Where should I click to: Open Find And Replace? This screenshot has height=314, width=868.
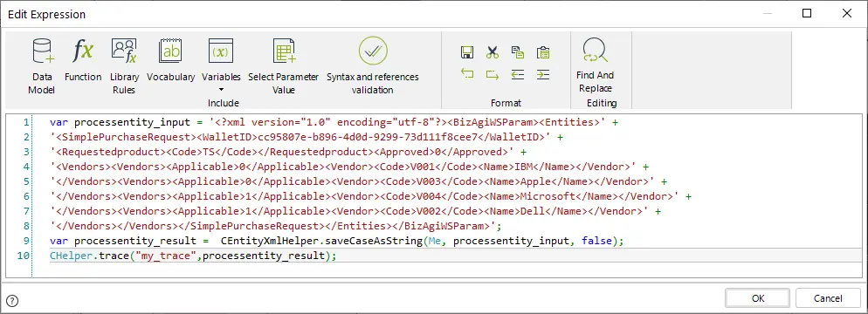pyautogui.click(x=595, y=65)
